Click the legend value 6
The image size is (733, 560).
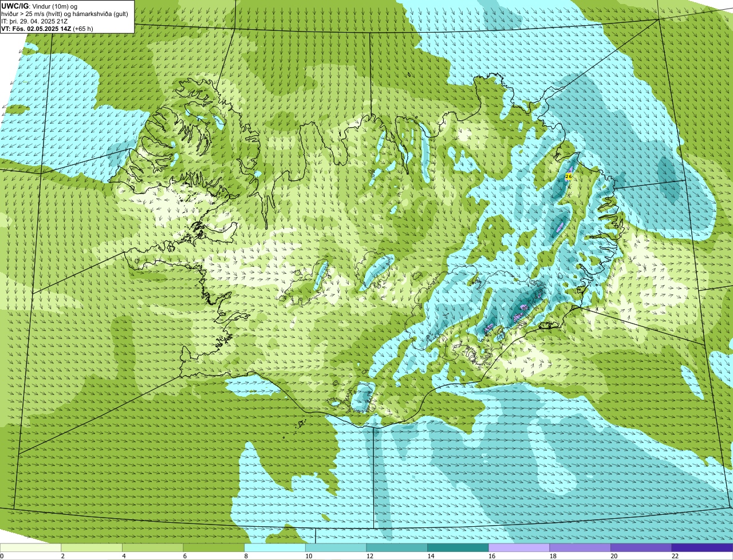[184, 556]
